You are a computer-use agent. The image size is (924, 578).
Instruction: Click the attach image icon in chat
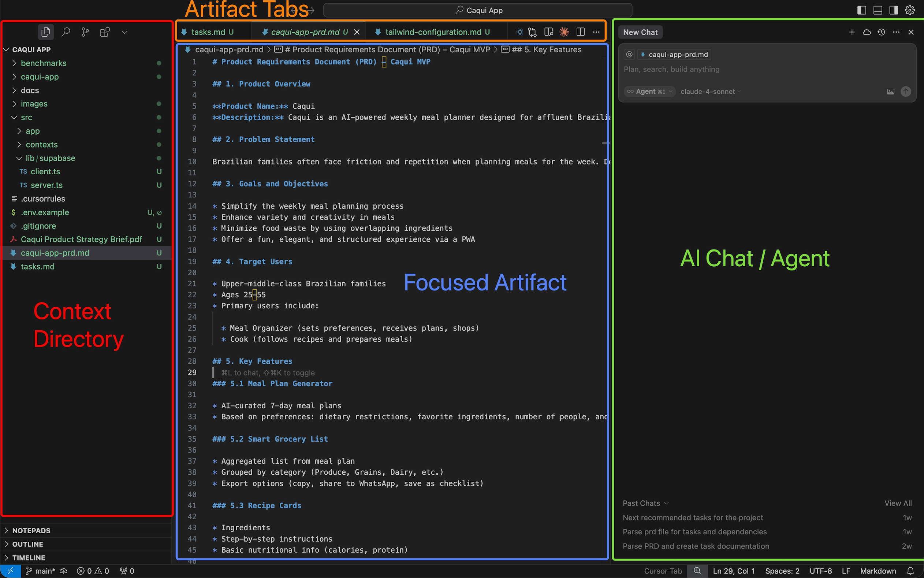coord(890,92)
